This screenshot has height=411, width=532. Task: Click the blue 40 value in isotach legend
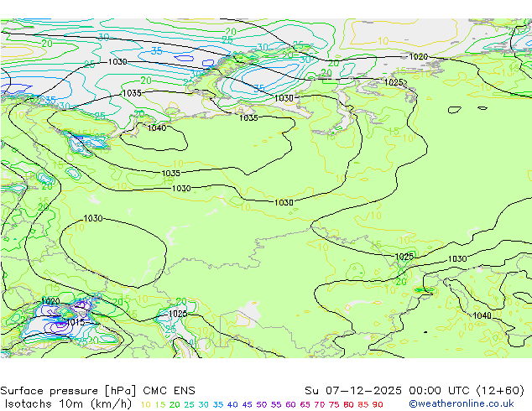[232, 404]
